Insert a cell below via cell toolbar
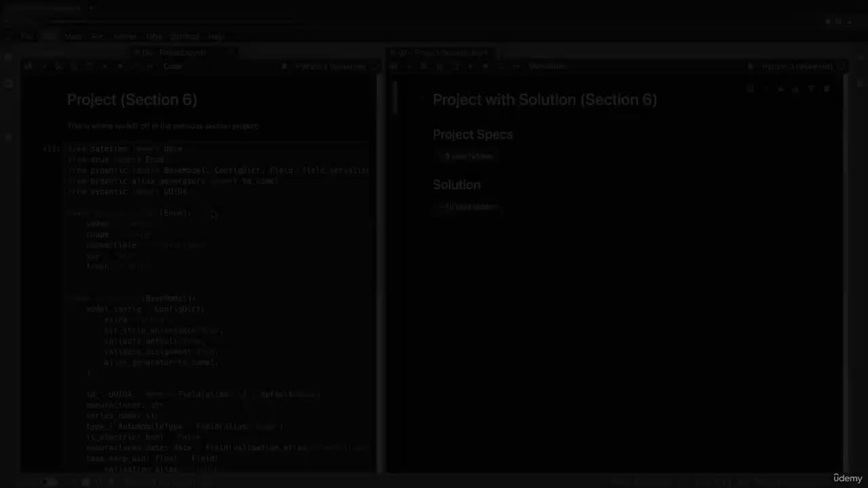 point(811,89)
